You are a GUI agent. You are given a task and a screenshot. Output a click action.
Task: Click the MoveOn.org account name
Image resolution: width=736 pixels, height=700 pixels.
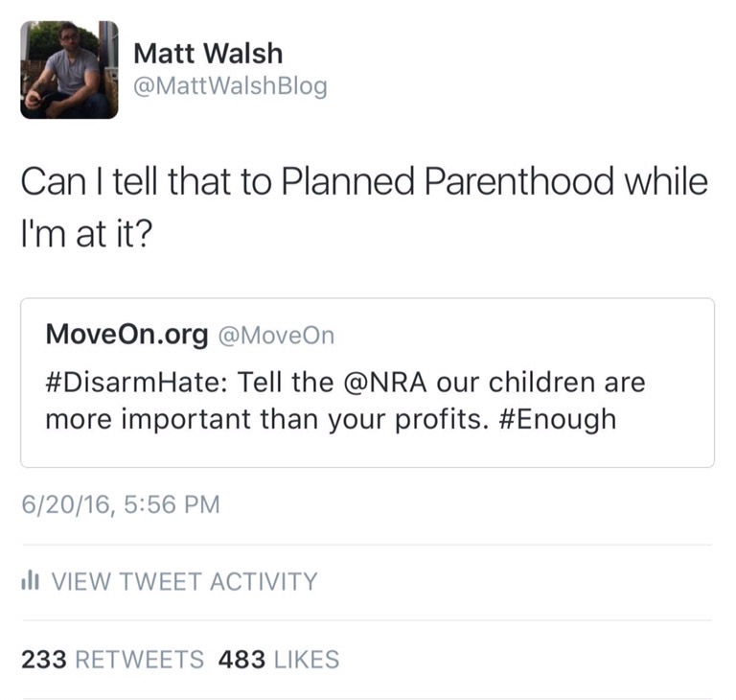pos(126,335)
